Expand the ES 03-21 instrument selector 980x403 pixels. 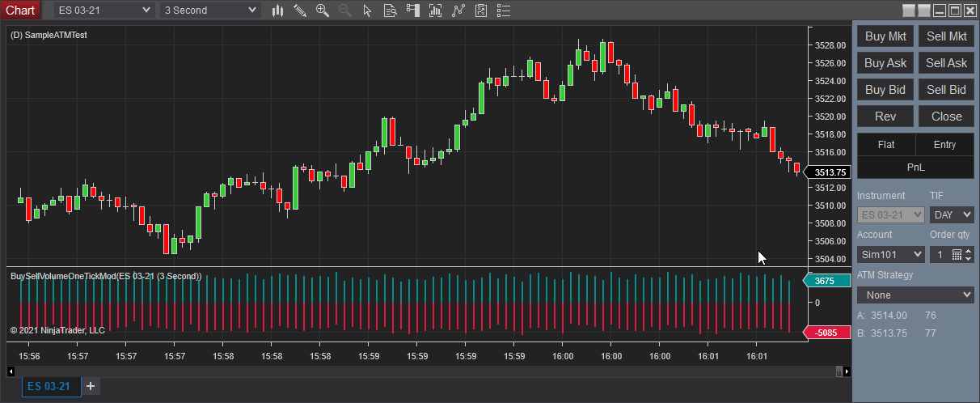coord(104,11)
